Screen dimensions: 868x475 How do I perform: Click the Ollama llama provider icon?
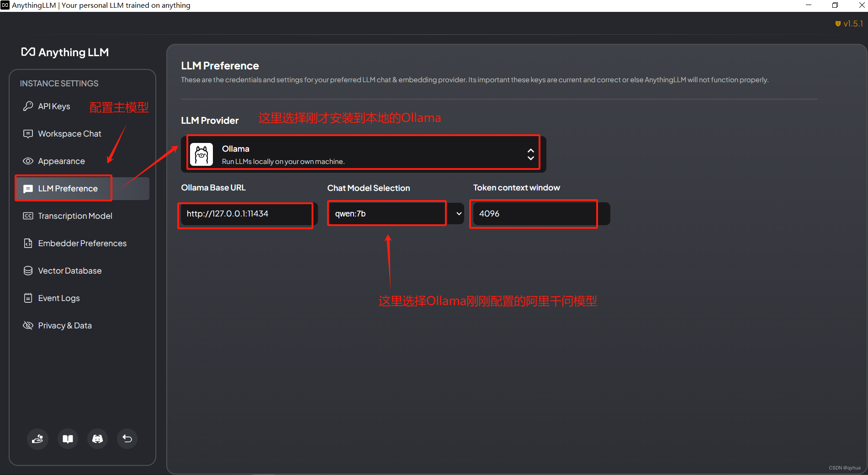tap(201, 154)
